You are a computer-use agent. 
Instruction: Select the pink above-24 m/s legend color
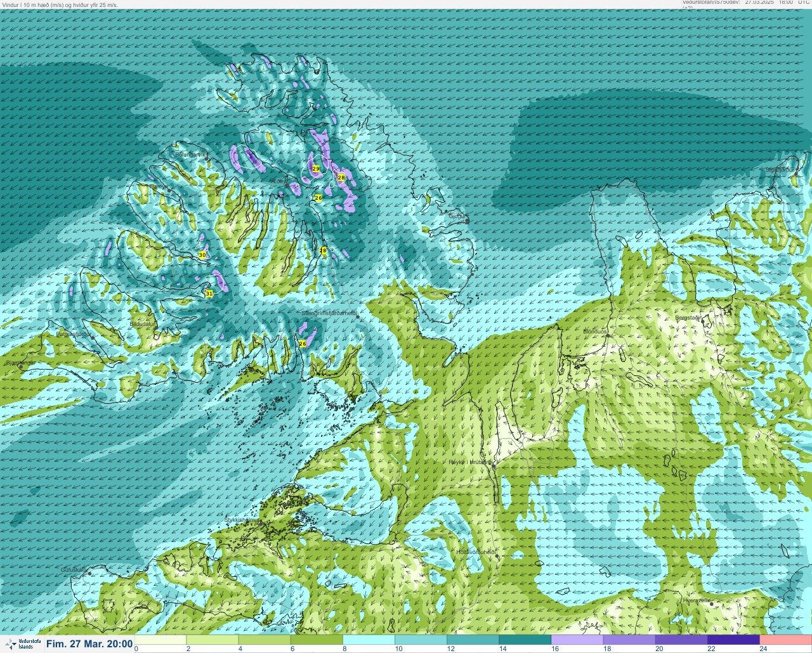(x=785, y=640)
